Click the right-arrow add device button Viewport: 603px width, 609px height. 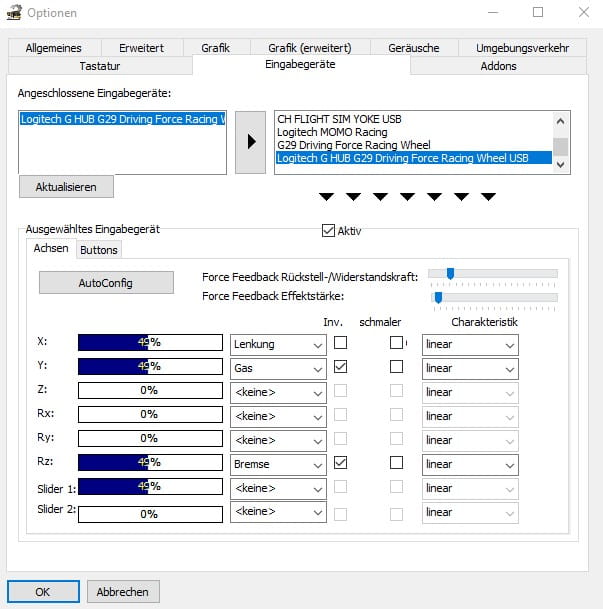(x=250, y=142)
